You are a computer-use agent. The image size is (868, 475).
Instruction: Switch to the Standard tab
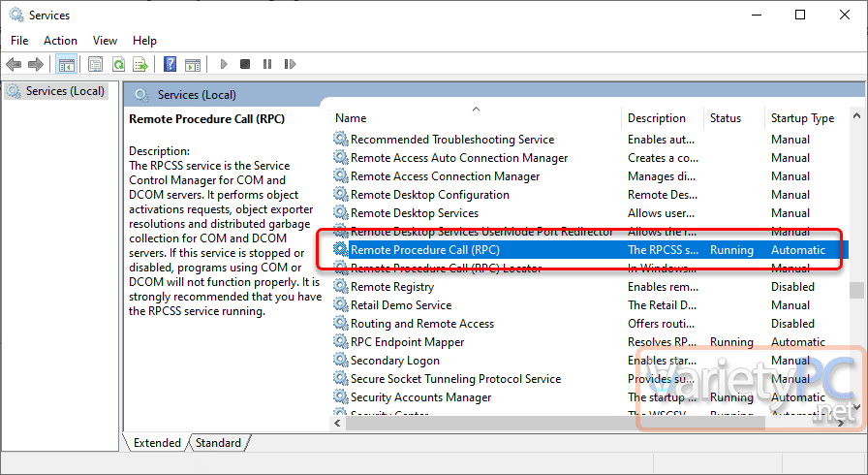pyautogui.click(x=218, y=443)
